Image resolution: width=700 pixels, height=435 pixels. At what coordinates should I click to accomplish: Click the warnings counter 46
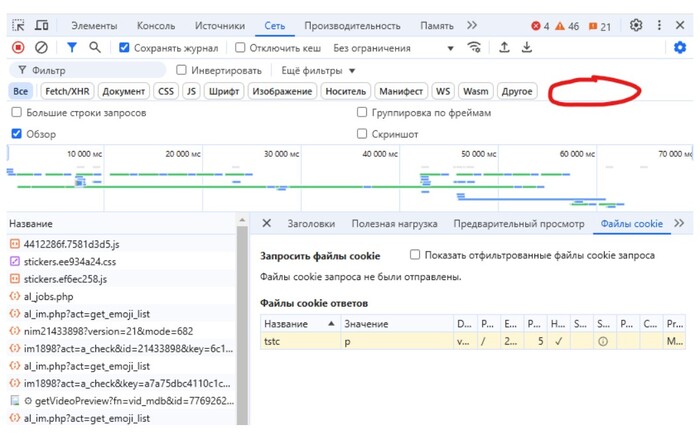(567, 26)
